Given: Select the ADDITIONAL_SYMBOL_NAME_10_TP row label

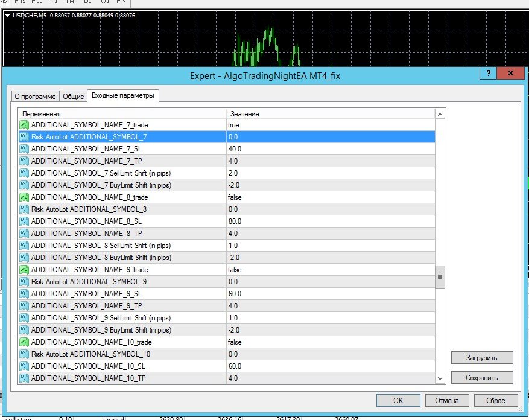Looking at the screenshot, I should [89, 378].
